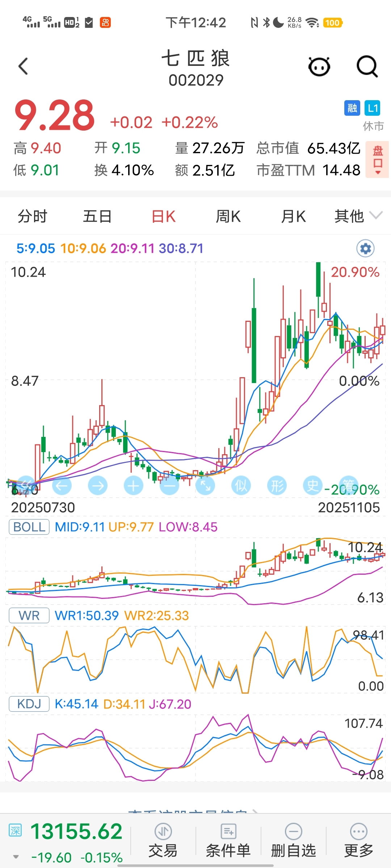Zoom out chart with minus button
The image size is (391, 868).
click(169, 486)
